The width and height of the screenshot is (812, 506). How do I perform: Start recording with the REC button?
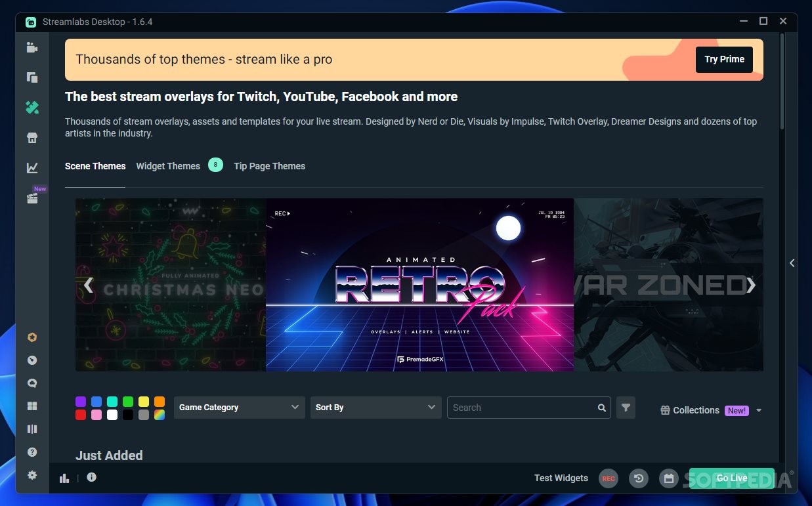point(609,478)
